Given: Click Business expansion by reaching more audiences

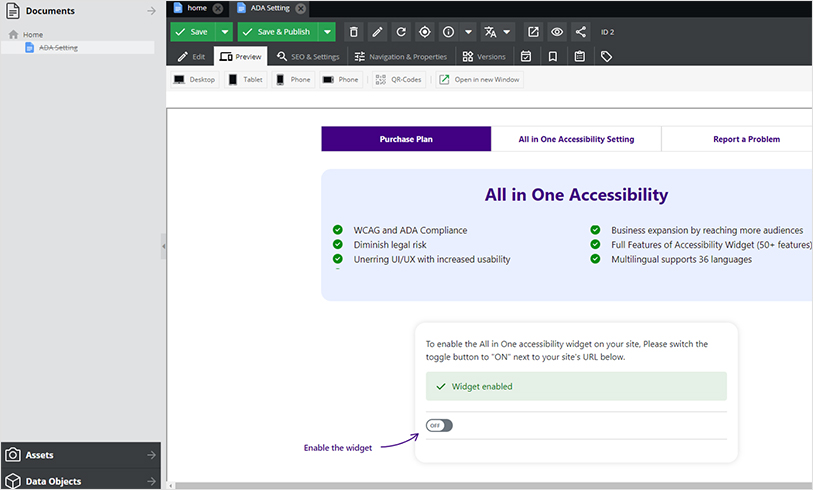Looking at the screenshot, I should point(707,230).
